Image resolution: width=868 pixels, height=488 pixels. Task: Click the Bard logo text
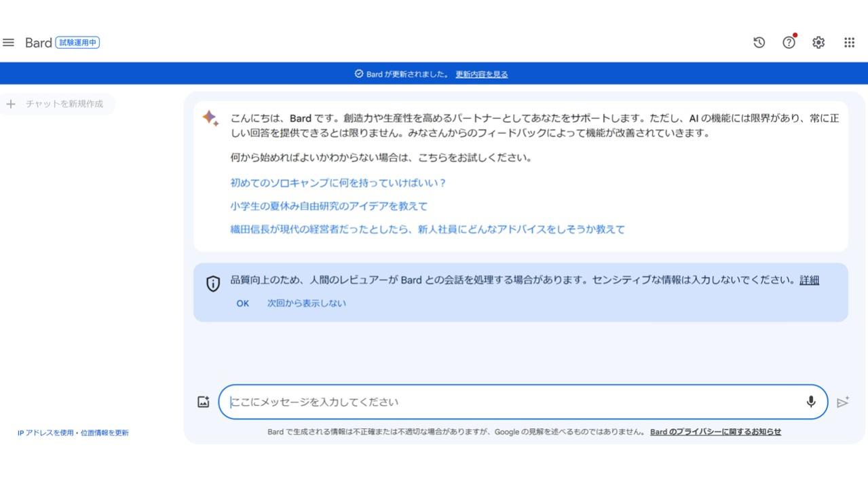pos(39,43)
